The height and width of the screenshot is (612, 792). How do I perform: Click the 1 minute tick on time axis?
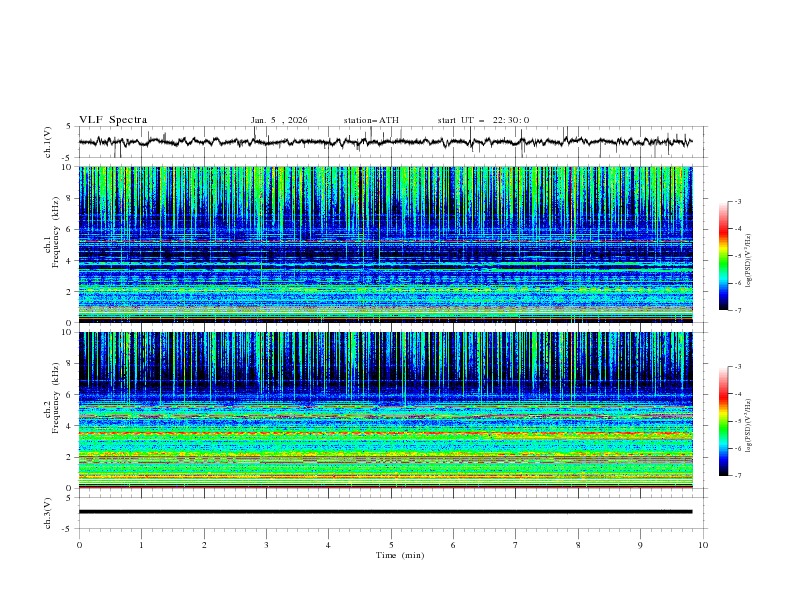(x=141, y=545)
